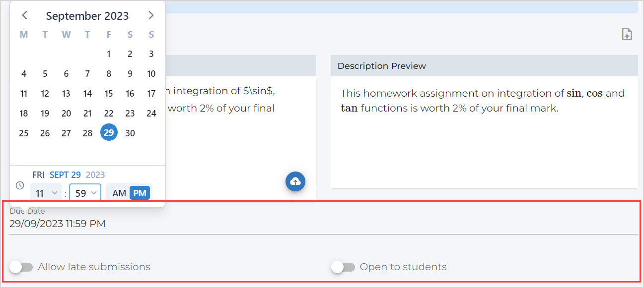The height and width of the screenshot is (288, 644).
Task: Switch time to AM
Action: 119,193
